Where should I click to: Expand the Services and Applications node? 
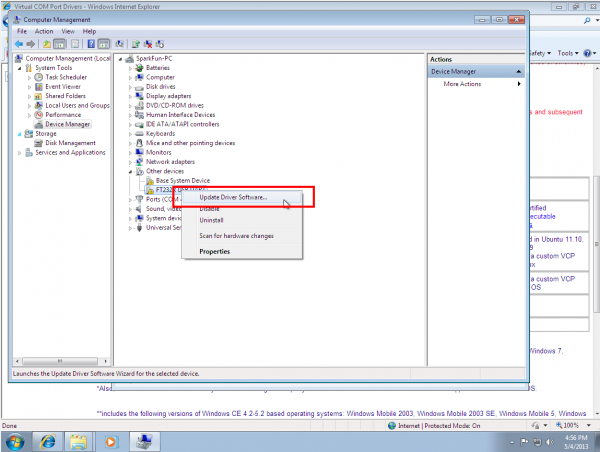coord(20,153)
